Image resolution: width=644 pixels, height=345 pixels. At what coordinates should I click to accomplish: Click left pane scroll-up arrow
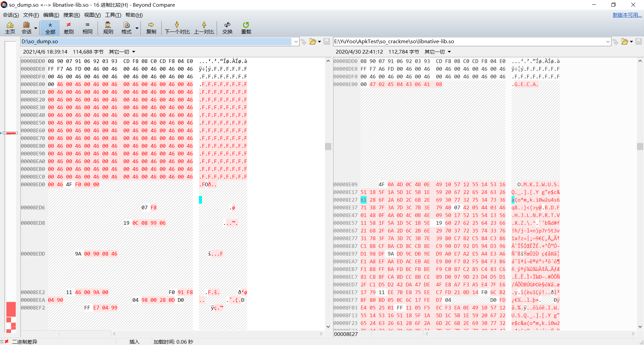328,61
